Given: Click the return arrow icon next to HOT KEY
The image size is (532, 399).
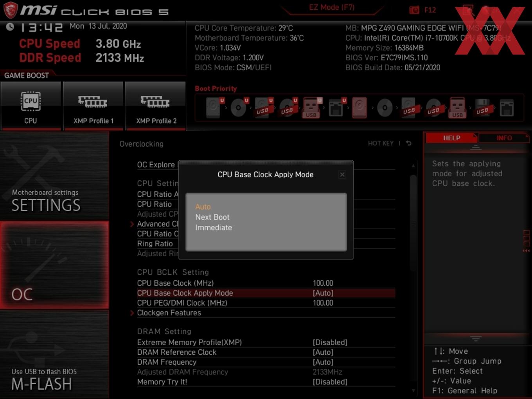Looking at the screenshot, I should pyautogui.click(x=408, y=143).
